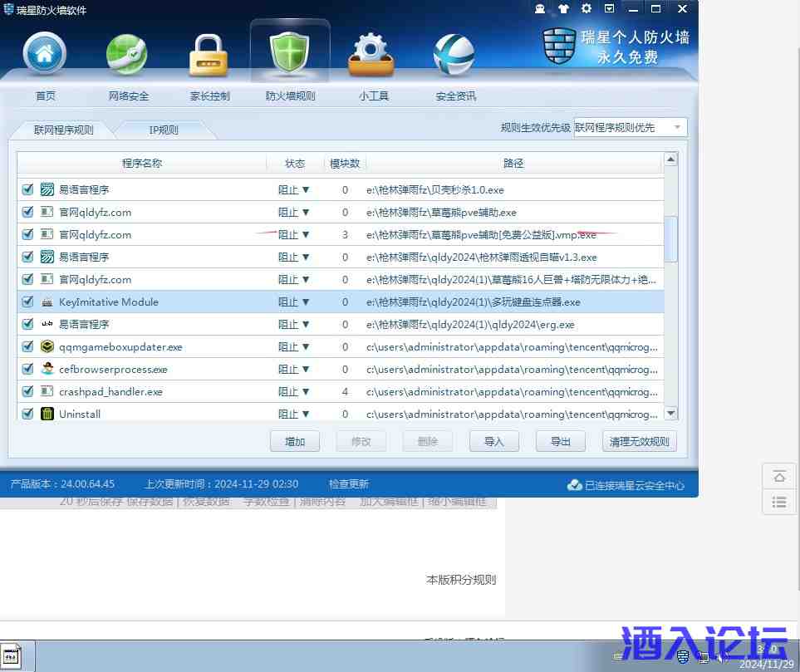Open the 规则生效优先级 dropdown
800x672 pixels.
[x=677, y=127]
